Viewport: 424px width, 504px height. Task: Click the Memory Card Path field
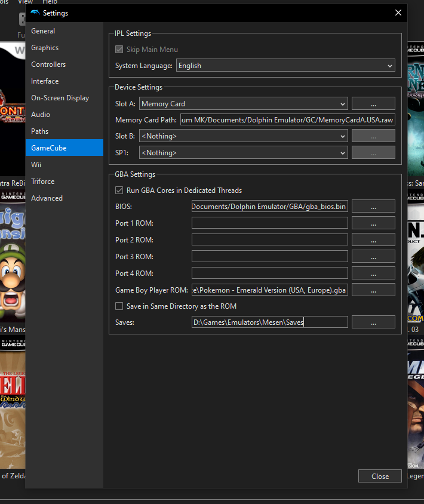(x=288, y=120)
